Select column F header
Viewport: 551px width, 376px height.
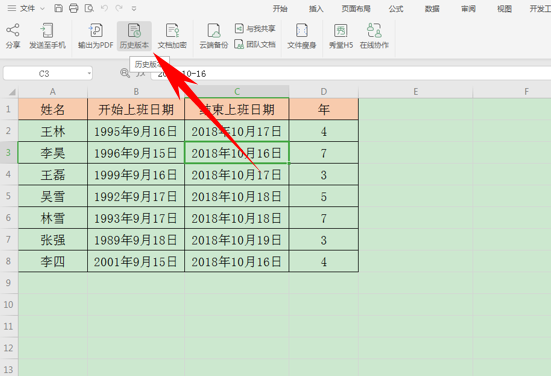pos(512,92)
